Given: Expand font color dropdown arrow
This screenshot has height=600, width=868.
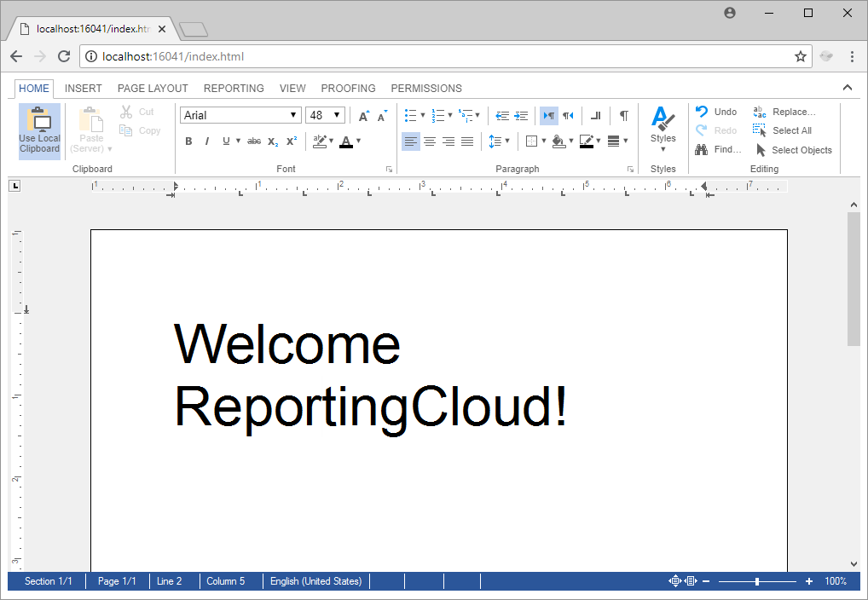Looking at the screenshot, I should 359,141.
